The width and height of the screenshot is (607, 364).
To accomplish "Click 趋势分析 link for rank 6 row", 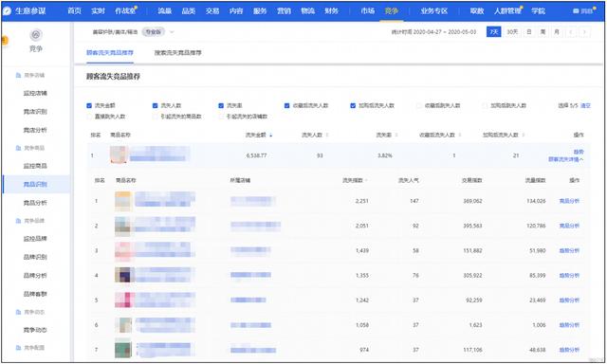I will [x=569, y=325].
